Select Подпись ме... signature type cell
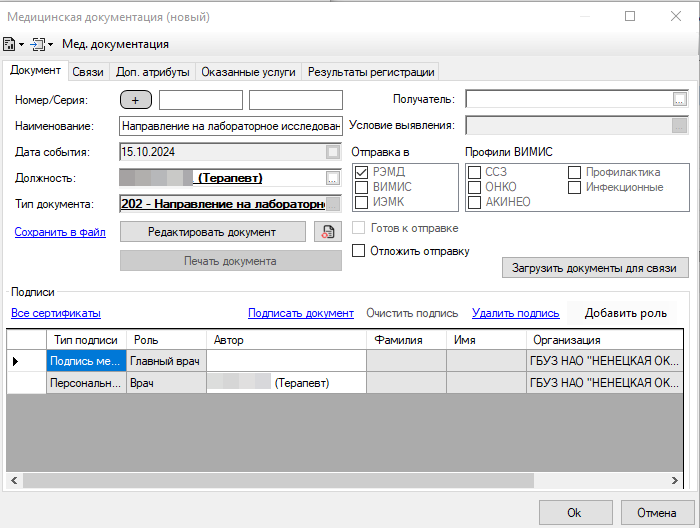This screenshot has width=700, height=528. pos(86,361)
